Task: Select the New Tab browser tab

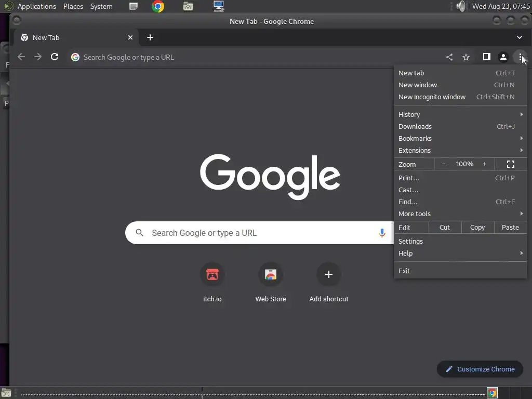Action: point(76,37)
